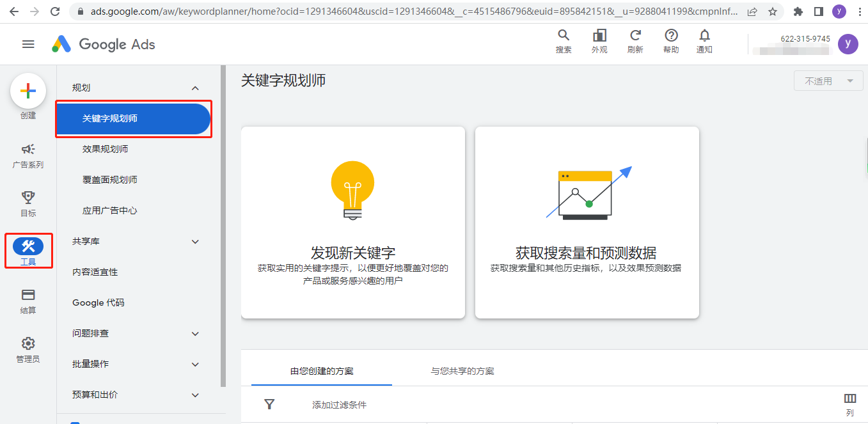Click the sidebar vertical scrollbar
Viewport: 868px width, 424px height.
tap(223, 226)
